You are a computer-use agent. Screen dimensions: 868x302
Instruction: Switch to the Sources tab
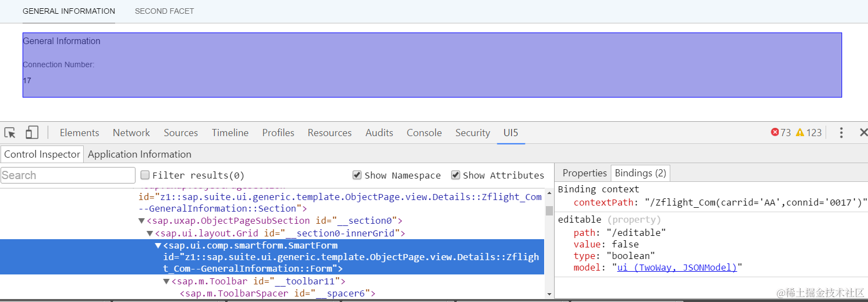tap(181, 133)
